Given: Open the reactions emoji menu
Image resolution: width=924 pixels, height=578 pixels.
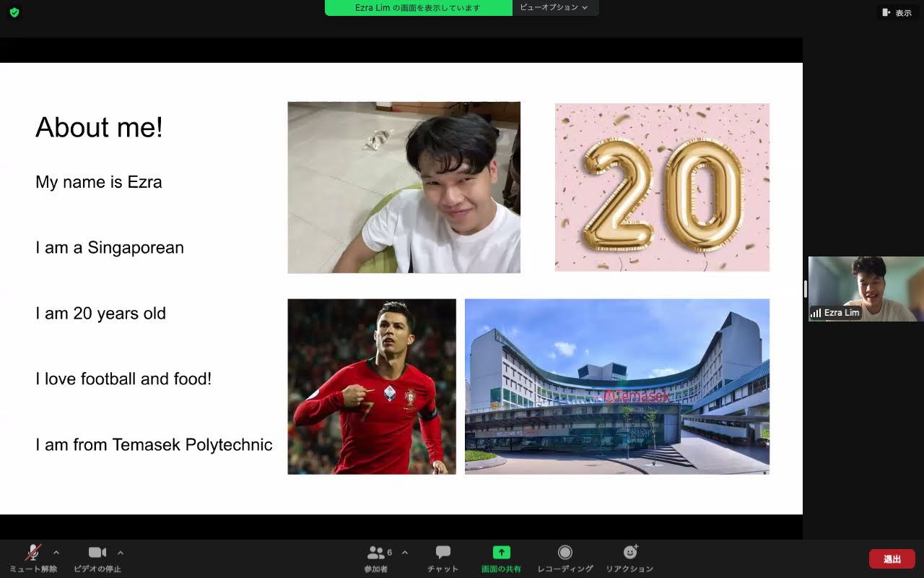Looking at the screenshot, I should [629, 553].
